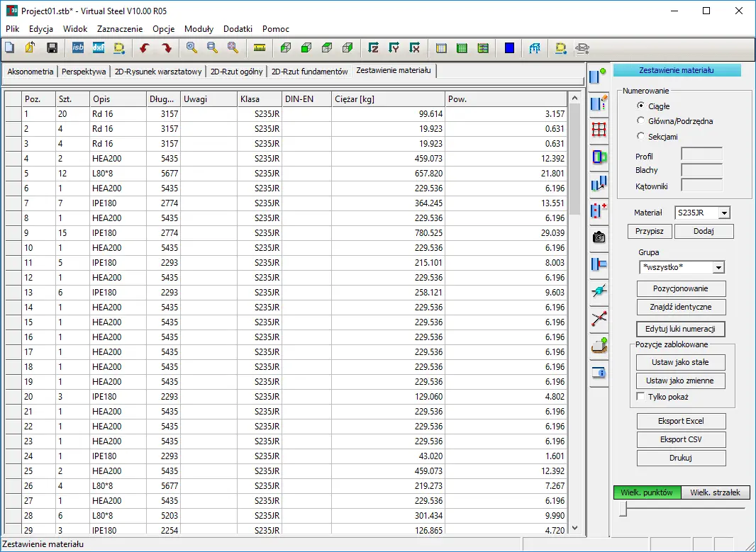Click the point size slider handle

623,509
